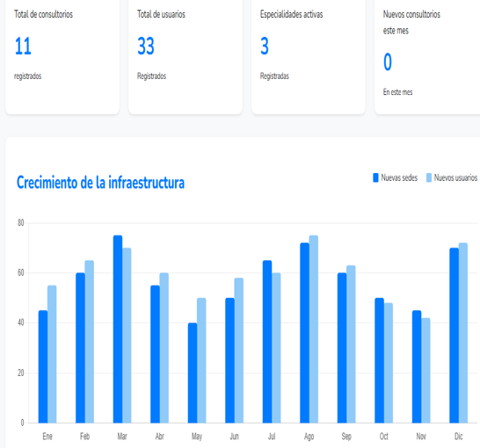Viewport: 480px width, 448px height.
Task: Click the 60 value on the y-axis
Action: click(x=20, y=272)
